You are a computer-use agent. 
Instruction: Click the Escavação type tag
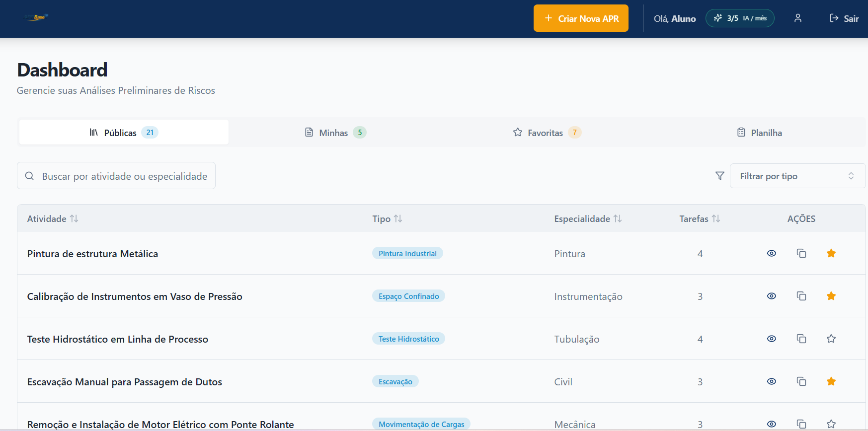pyautogui.click(x=395, y=381)
